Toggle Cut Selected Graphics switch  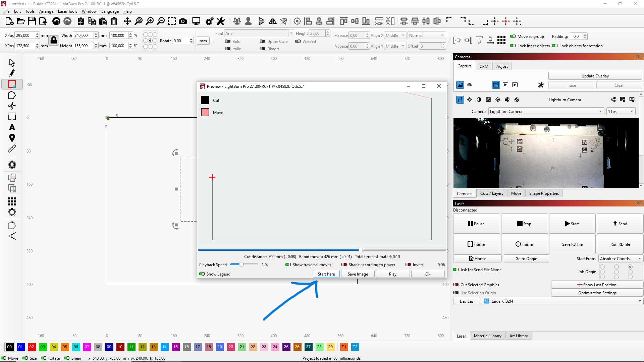tap(456, 285)
